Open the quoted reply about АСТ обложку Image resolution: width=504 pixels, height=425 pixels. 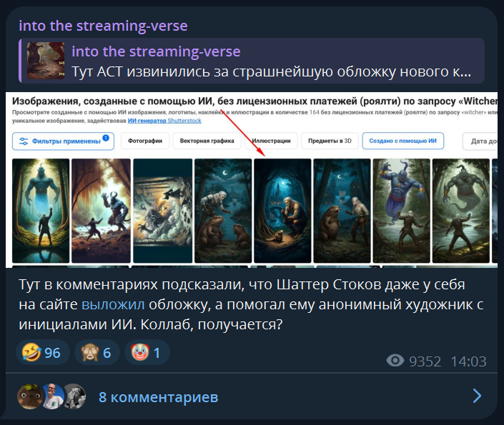252,61
